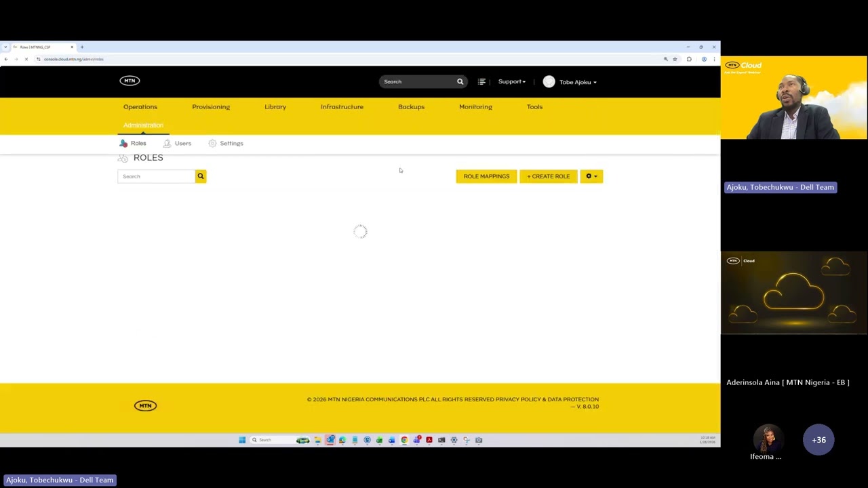The image size is (868, 488).
Task: Open the Tools menu
Action: tap(534, 106)
